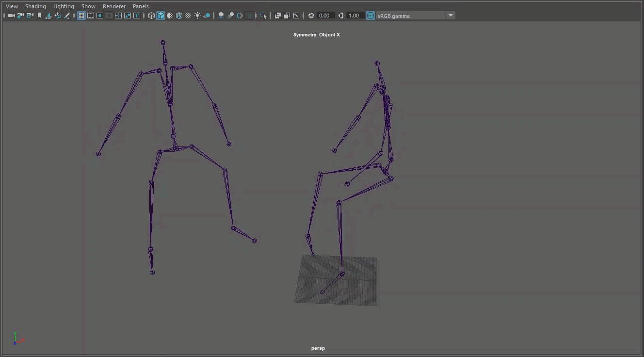This screenshot has height=357, width=644.
Task: Click the Exposure reset icon
Action: click(311, 16)
